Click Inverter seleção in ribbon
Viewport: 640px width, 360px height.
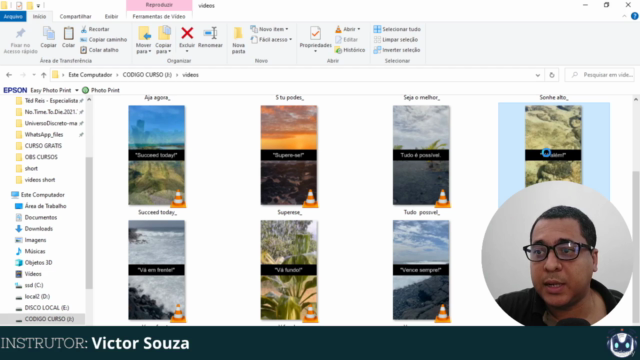[x=397, y=50]
